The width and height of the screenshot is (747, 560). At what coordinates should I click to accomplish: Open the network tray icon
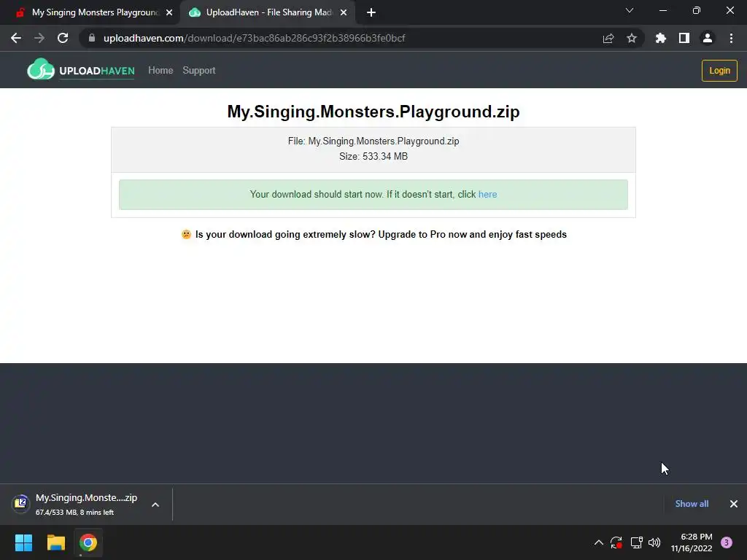636,542
